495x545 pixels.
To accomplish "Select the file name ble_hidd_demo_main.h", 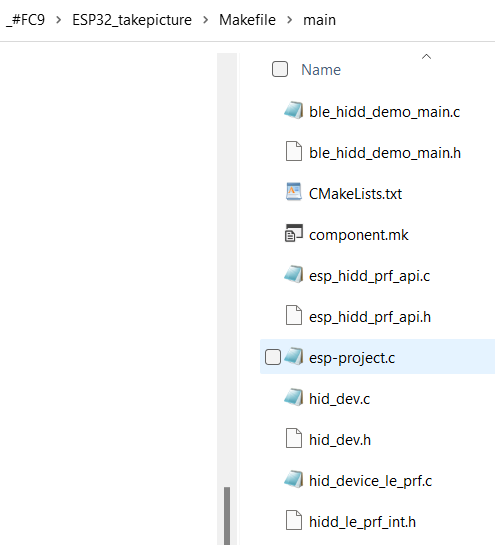I will (x=385, y=153).
